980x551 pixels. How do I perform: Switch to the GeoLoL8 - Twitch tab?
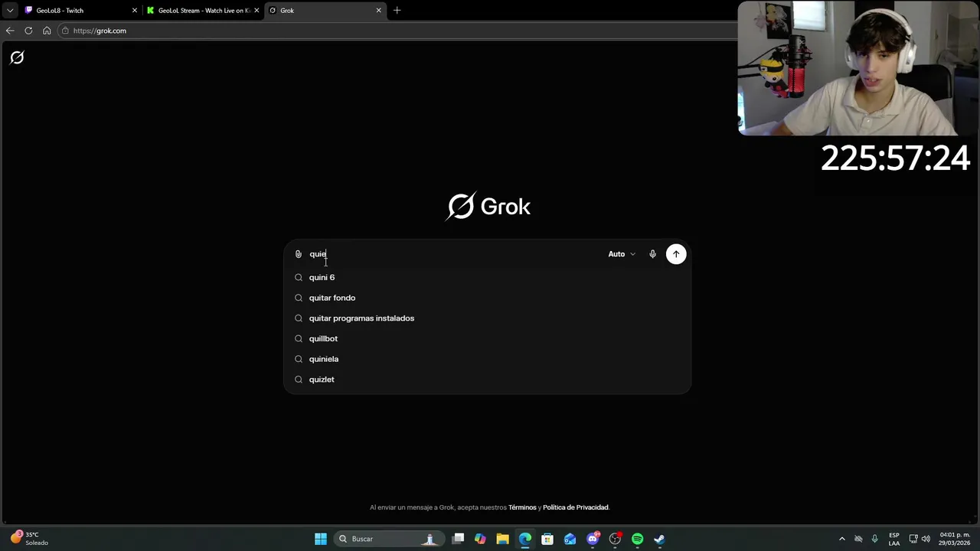(x=80, y=11)
